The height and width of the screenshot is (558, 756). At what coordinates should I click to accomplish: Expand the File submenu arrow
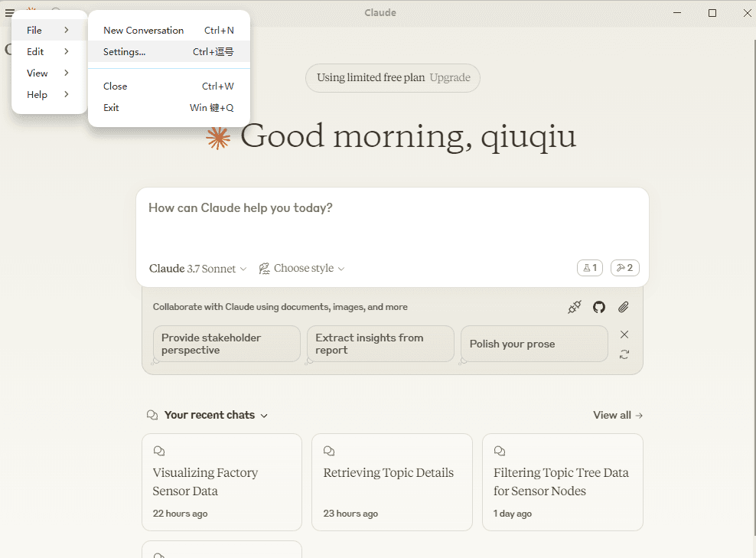tap(66, 30)
